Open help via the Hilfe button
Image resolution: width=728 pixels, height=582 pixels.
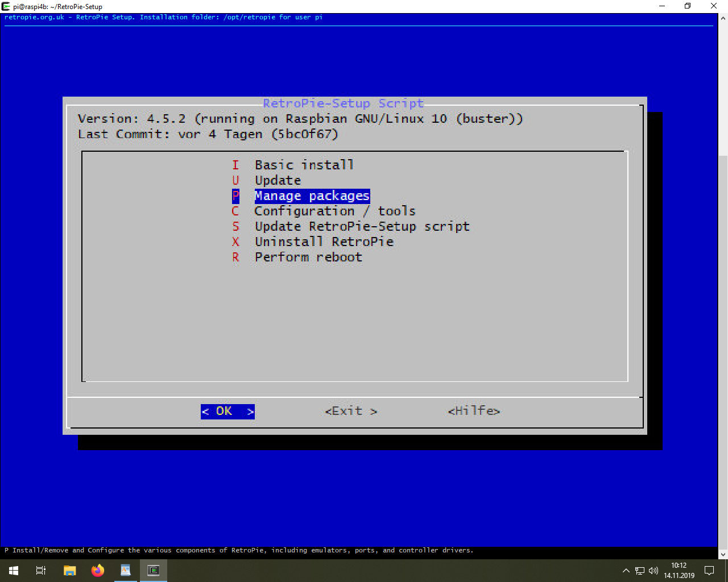(474, 411)
